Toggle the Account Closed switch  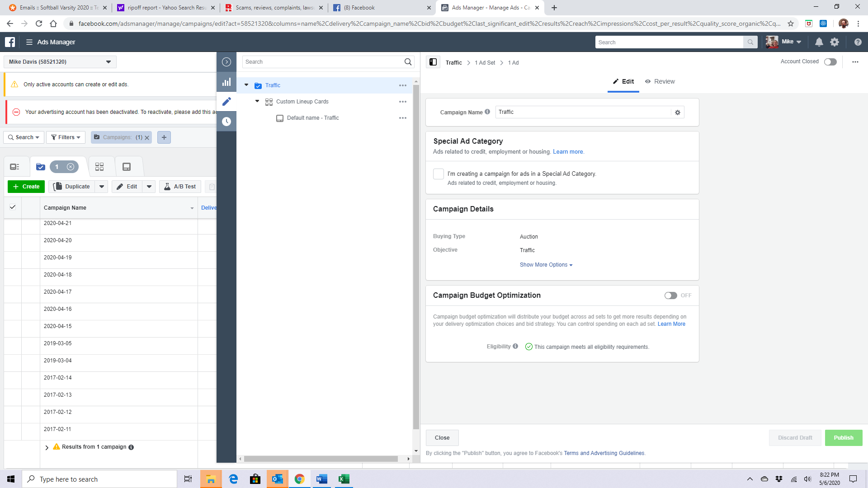coord(830,62)
